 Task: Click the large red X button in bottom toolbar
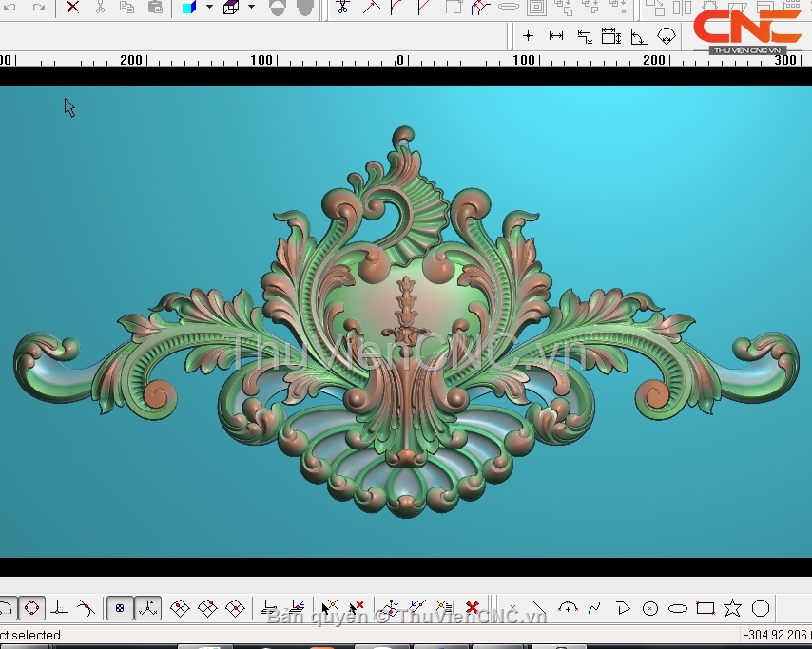pos(472,608)
